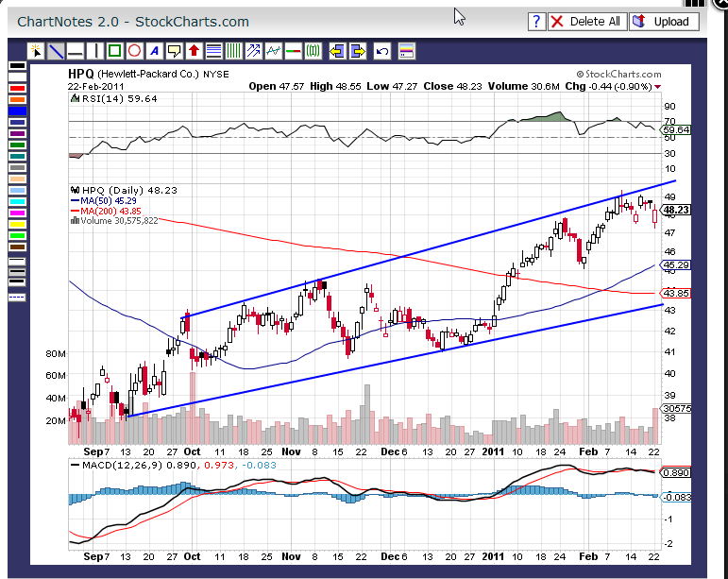Select the red circle shape tool

135,51
